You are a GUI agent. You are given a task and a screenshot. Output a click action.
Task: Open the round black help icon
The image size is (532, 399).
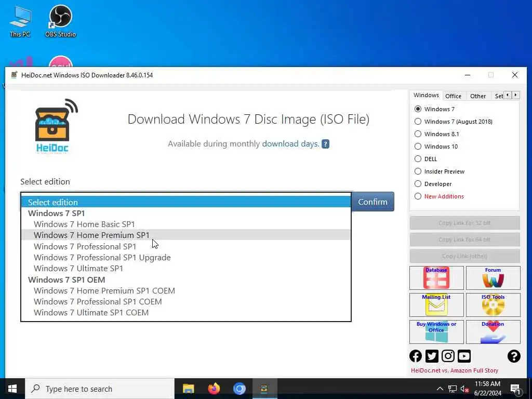514,356
